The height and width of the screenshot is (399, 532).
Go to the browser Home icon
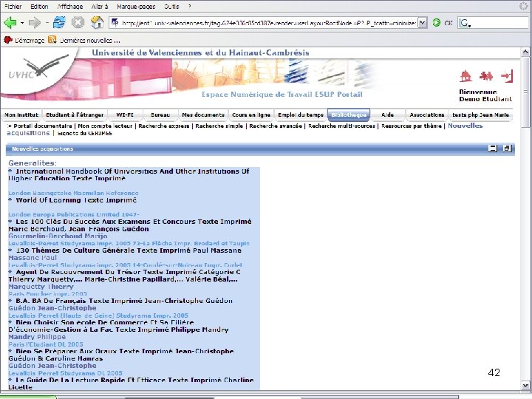[x=98, y=23]
